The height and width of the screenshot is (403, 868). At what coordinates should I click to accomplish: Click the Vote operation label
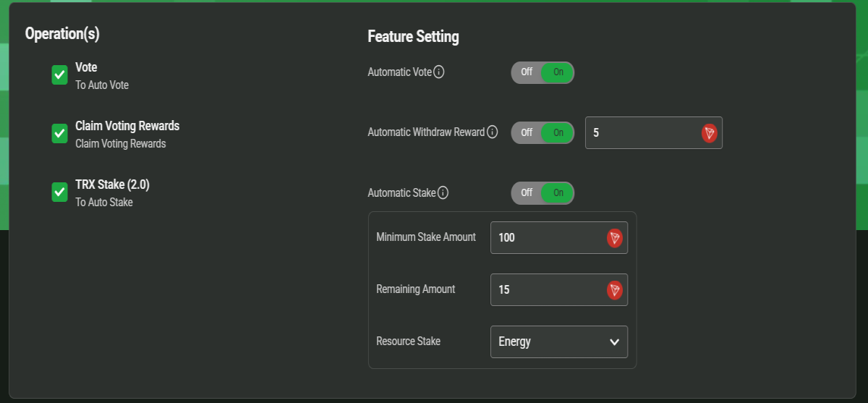86,67
